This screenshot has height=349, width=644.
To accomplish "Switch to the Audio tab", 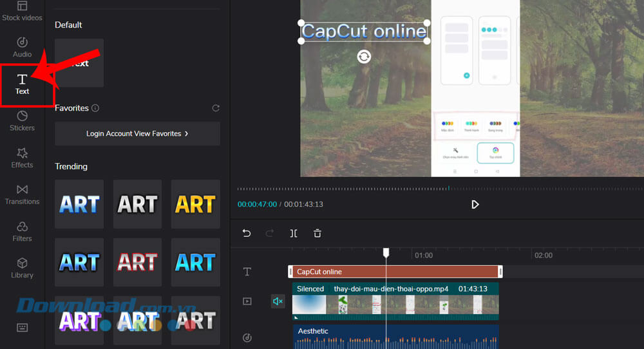I will click(x=22, y=47).
